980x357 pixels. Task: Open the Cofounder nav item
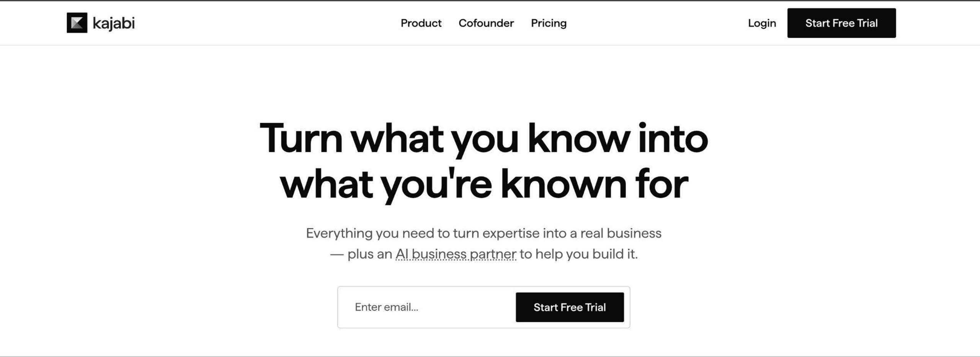(x=486, y=23)
